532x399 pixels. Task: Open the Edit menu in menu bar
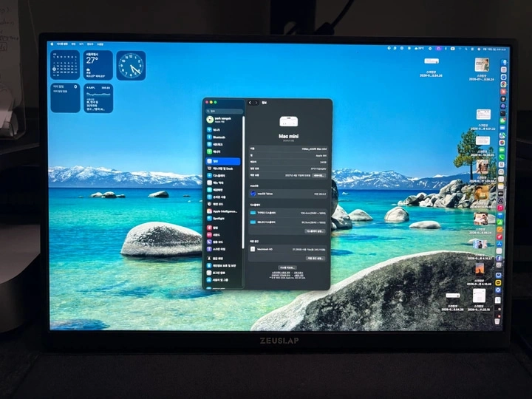point(73,44)
